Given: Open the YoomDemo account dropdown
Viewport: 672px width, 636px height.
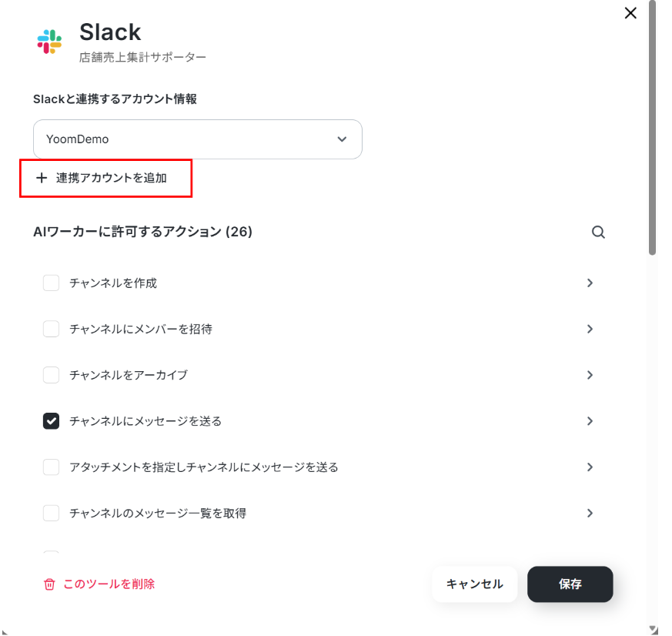Looking at the screenshot, I should [x=198, y=139].
